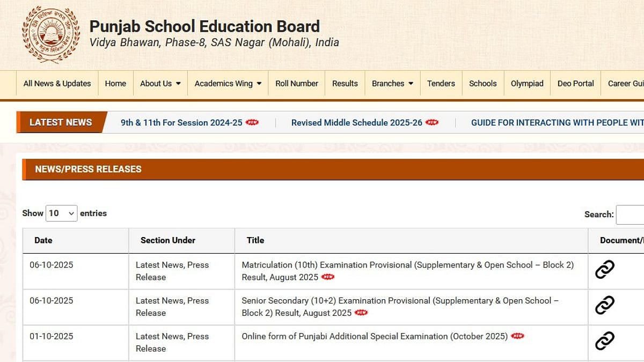Click the Search input field

tap(631, 215)
